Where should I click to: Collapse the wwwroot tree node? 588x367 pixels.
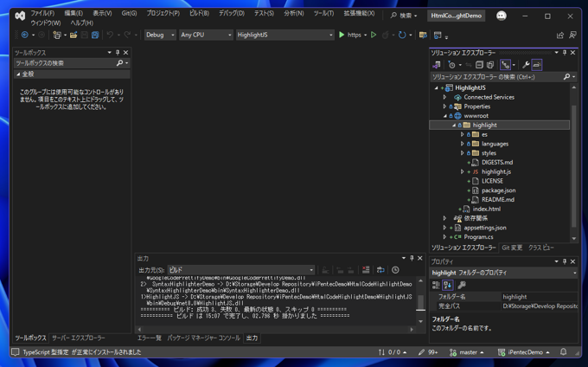click(x=445, y=116)
